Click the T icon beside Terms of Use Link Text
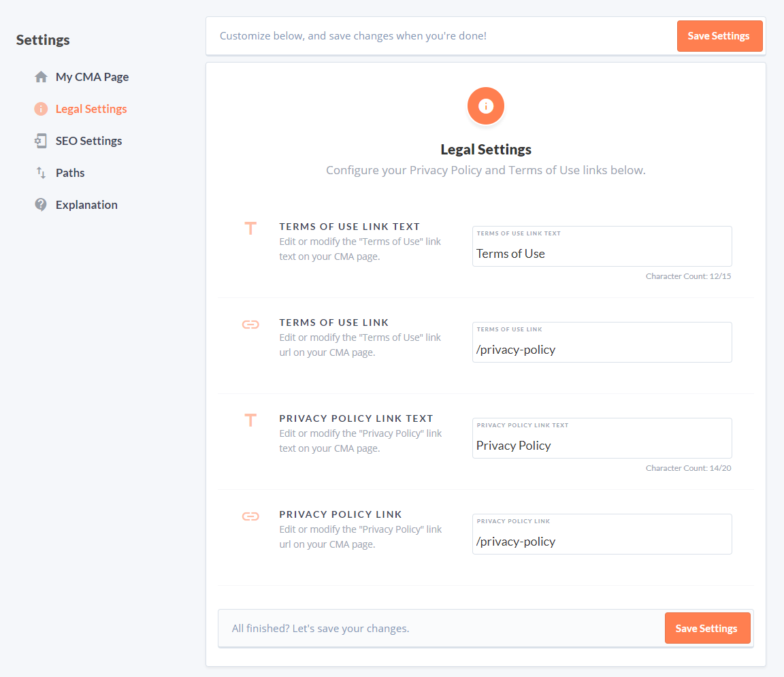Screen dimensions: 784x677 [250, 229]
